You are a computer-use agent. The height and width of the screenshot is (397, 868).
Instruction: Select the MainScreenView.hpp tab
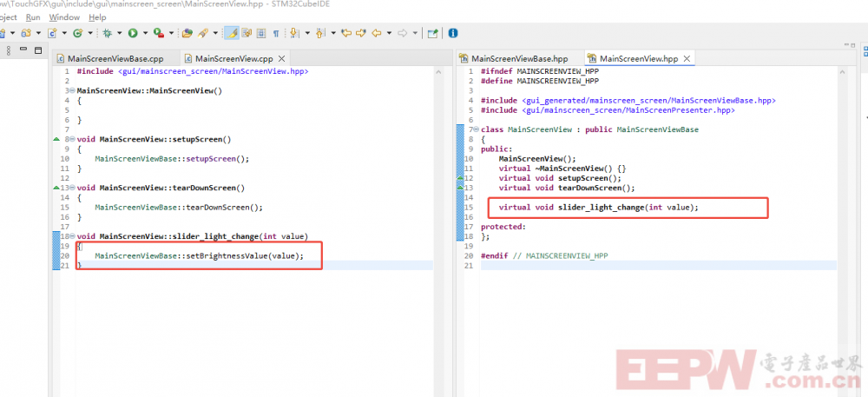(639, 59)
